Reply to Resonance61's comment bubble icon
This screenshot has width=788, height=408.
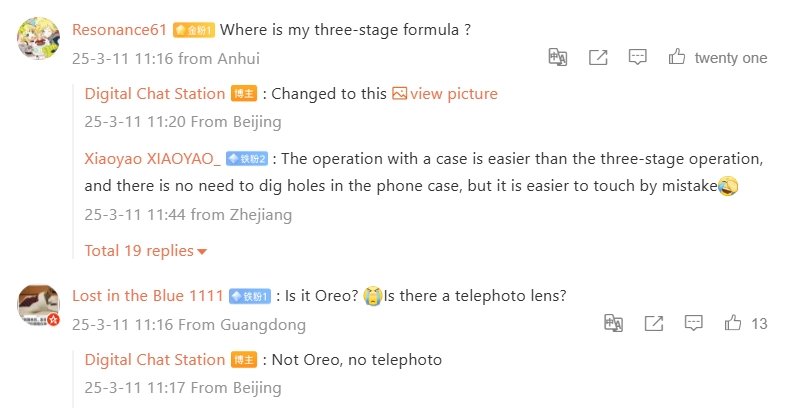pyautogui.click(x=638, y=57)
